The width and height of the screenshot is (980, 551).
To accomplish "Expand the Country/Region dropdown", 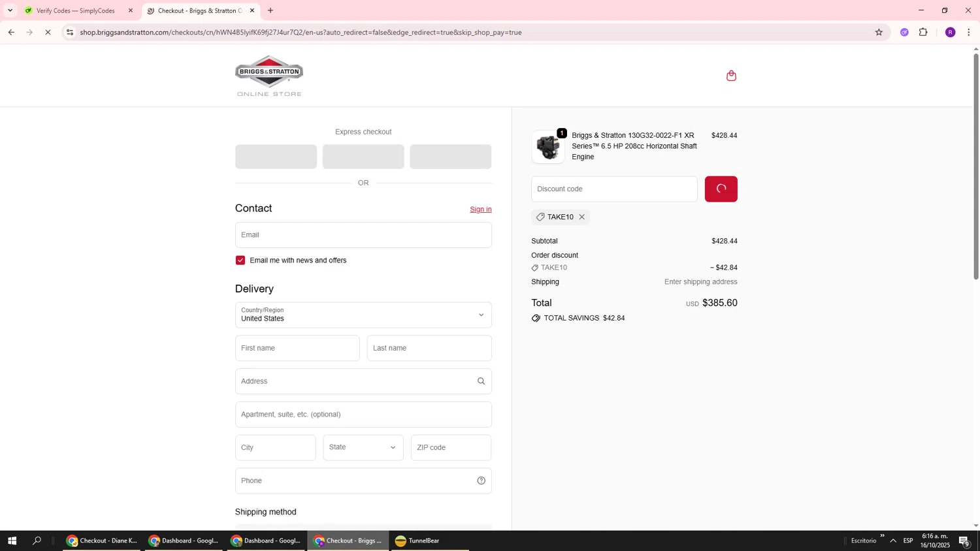I will pyautogui.click(x=363, y=315).
